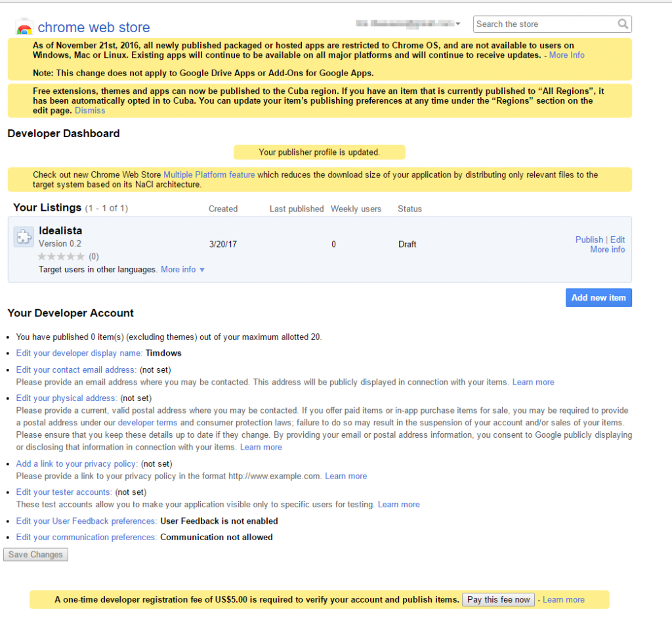Open the chrome web store title link
672x636 pixels.
tap(94, 28)
